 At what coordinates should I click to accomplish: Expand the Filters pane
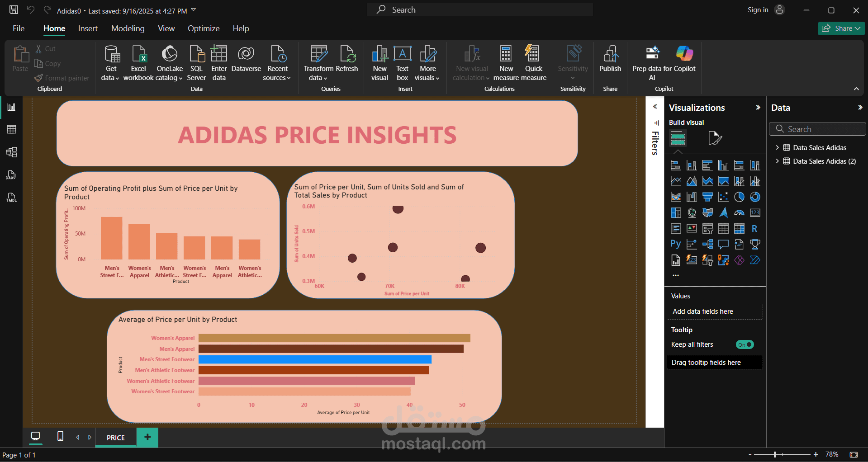(655, 107)
